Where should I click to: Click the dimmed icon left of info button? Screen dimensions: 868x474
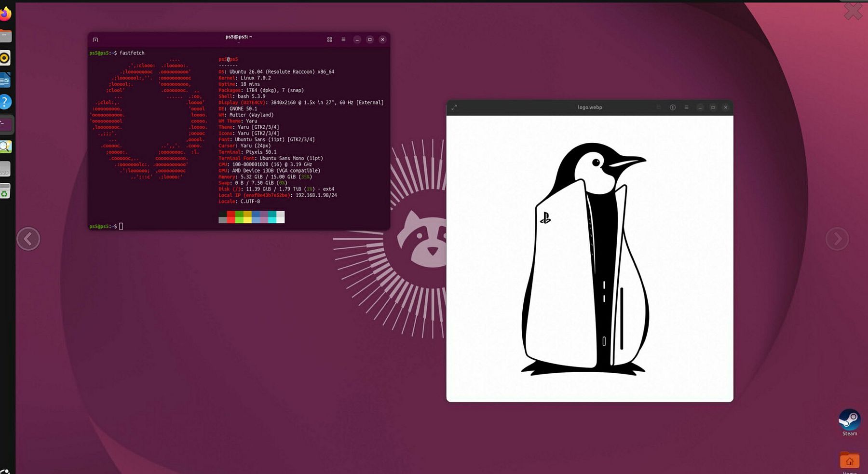pos(659,108)
